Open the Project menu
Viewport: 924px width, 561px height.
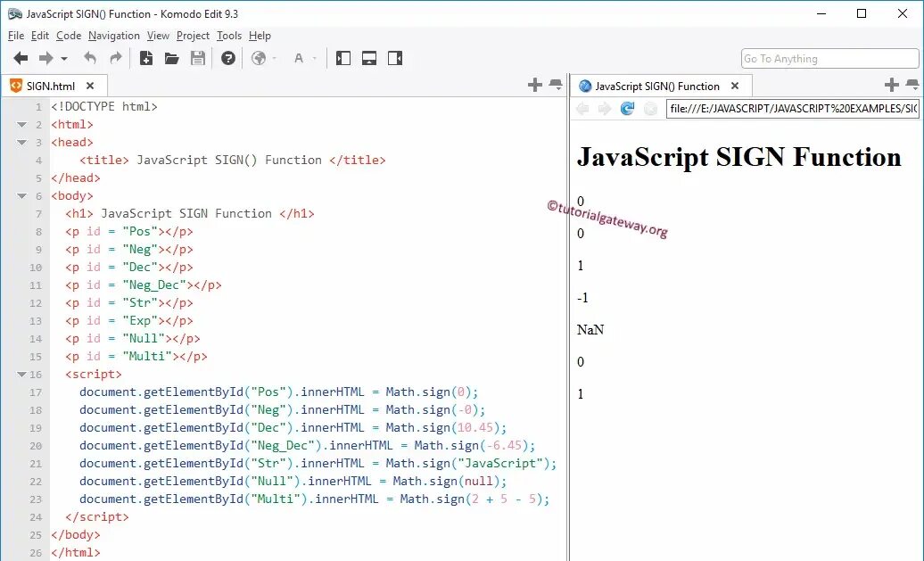(x=193, y=36)
